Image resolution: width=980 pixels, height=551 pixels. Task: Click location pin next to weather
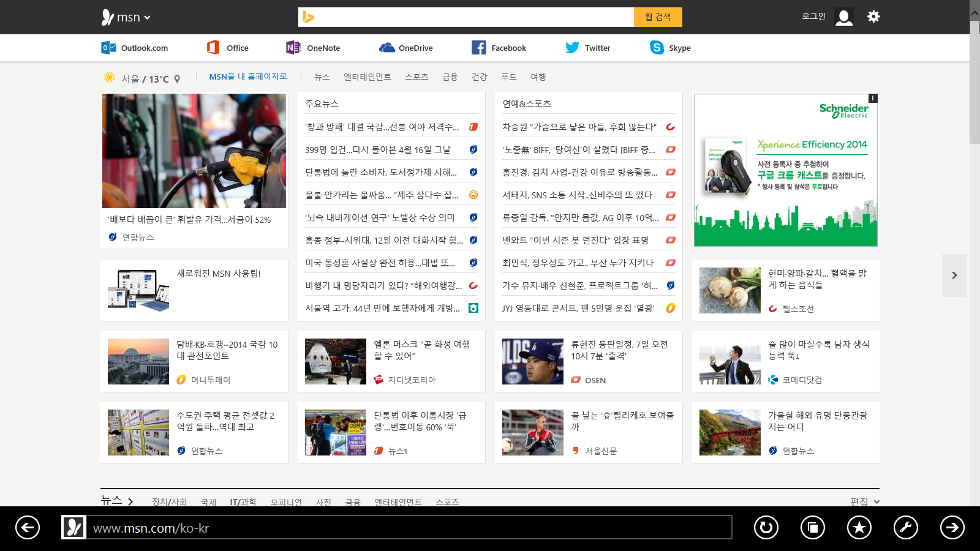177,79
